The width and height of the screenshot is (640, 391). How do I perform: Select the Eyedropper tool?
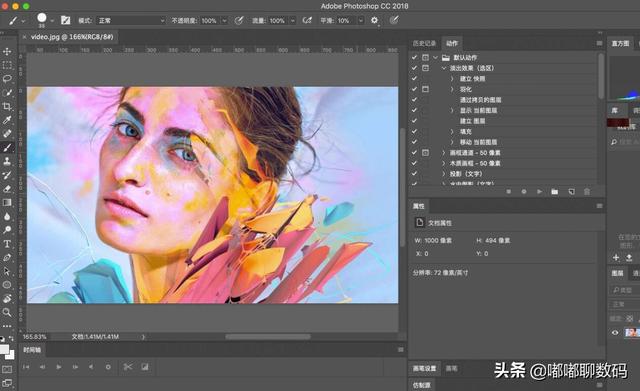point(7,120)
